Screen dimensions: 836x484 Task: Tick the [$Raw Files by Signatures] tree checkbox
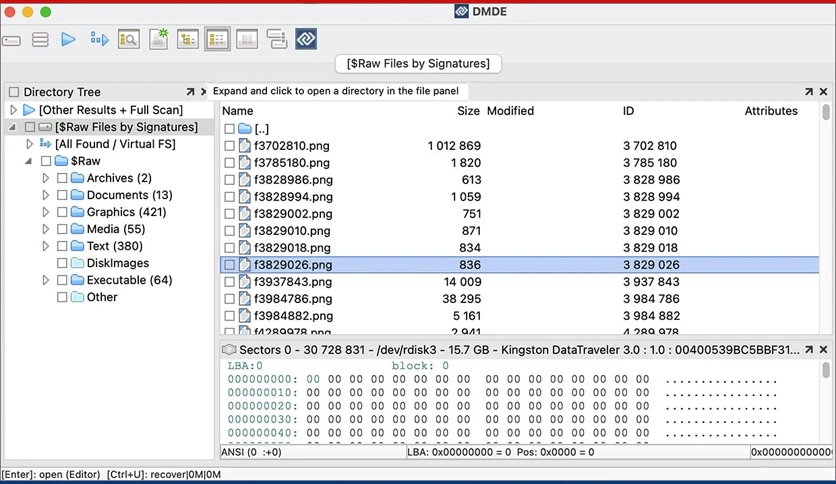(x=30, y=127)
